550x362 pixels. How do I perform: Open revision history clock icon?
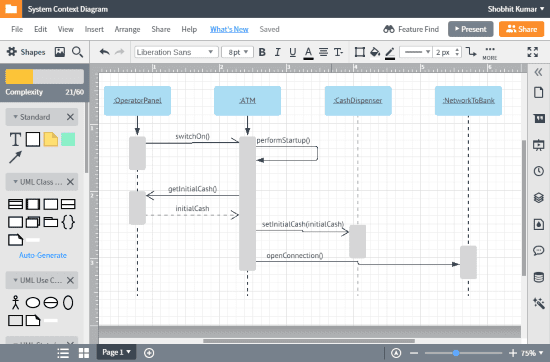(538, 171)
